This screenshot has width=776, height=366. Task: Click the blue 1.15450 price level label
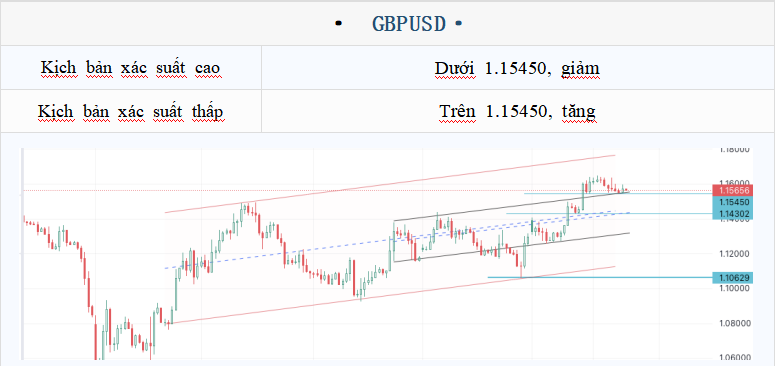732,202
